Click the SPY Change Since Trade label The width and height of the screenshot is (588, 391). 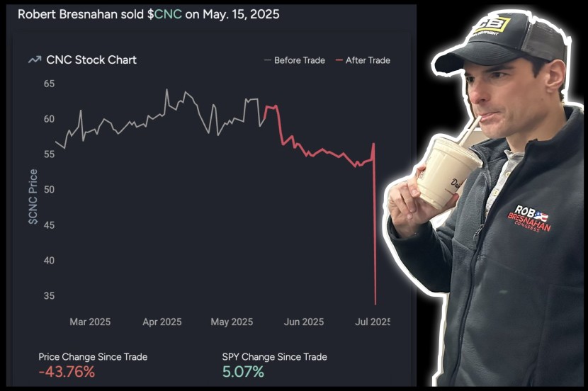pyautogui.click(x=274, y=357)
